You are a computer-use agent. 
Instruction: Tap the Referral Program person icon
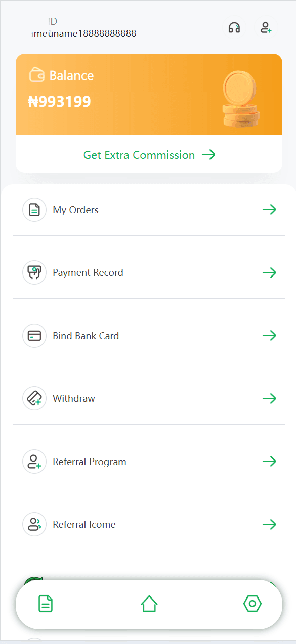tap(34, 462)
